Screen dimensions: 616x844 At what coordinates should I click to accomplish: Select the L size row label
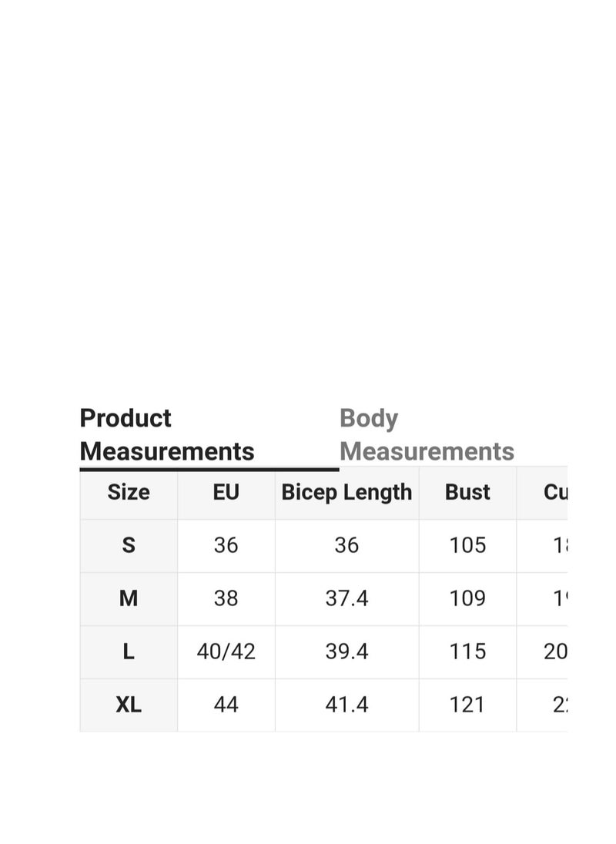(x=129, y=651)
